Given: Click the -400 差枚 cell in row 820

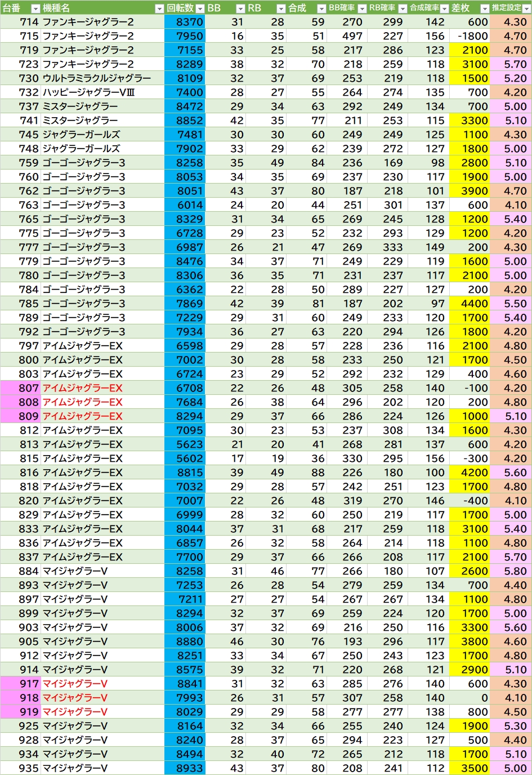Looking at the screenshot, I should click(x=470, y=501).
